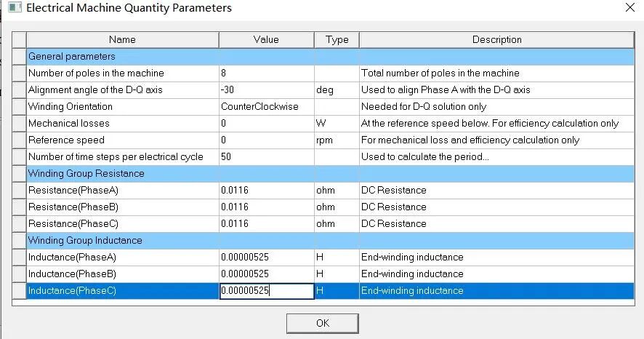This screenshot has height=339, width=644.
Task: Click the ohm unit of Resistance(PhaseB)
Action: click(337, 207)
